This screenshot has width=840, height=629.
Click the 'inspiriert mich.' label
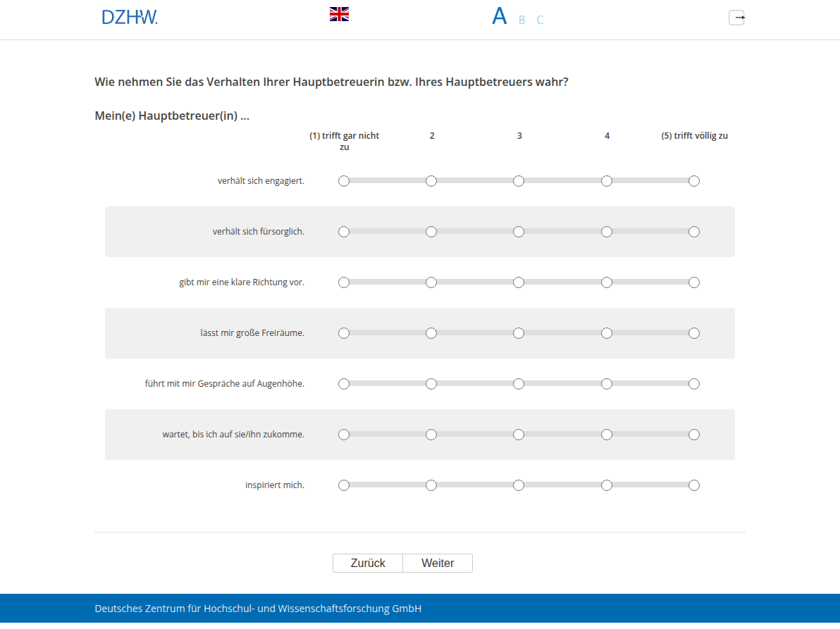tap(275, 485)
